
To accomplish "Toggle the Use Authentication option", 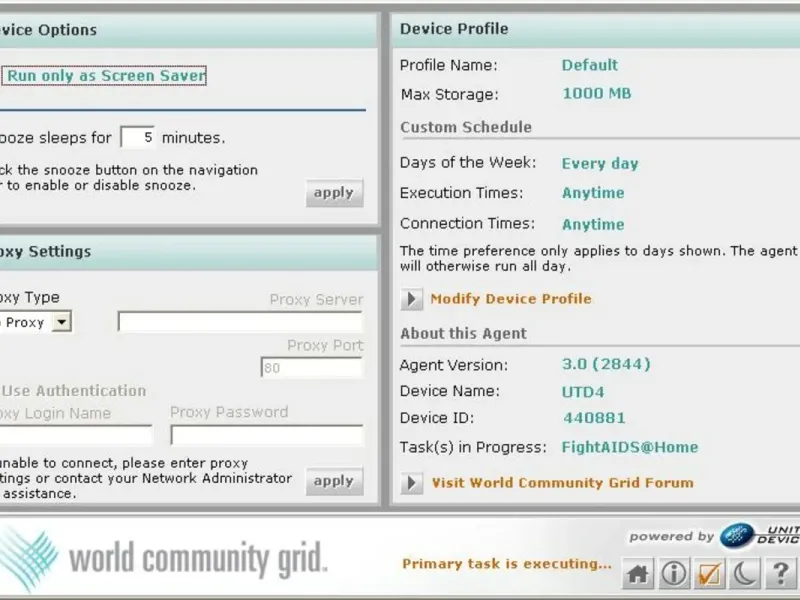I will point(73,391).
